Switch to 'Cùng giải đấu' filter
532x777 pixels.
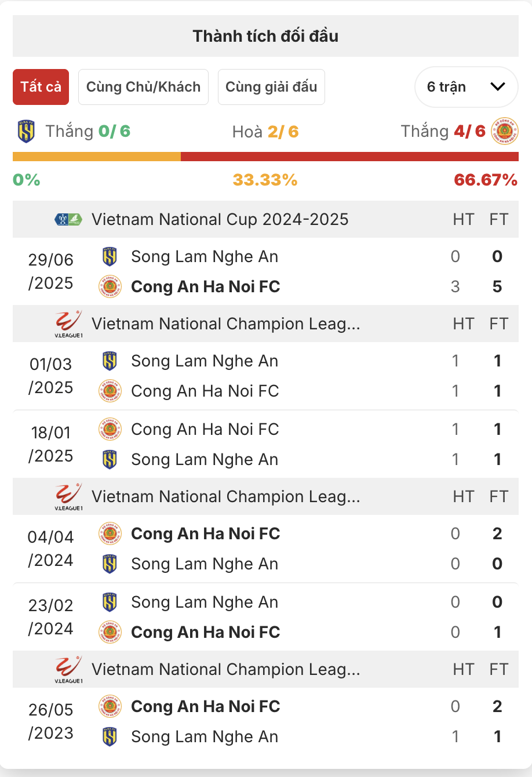pyautogui.click(x=271, y=87)
